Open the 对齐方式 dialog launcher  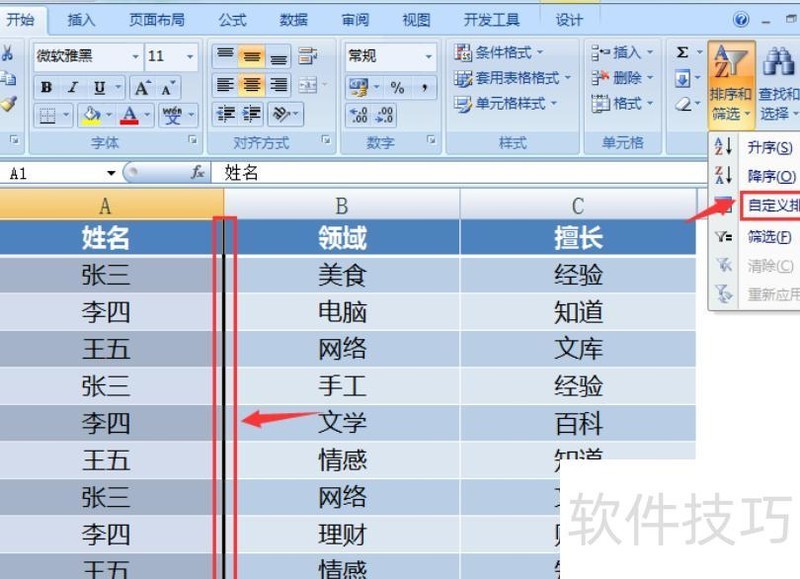tap(326, 140)
